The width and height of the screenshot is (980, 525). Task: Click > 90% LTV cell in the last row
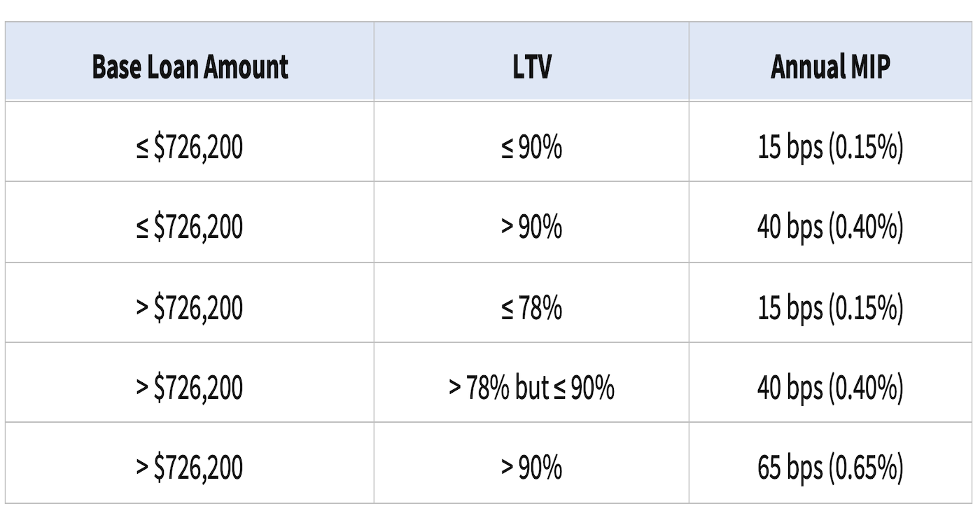[x=531, y=468]
